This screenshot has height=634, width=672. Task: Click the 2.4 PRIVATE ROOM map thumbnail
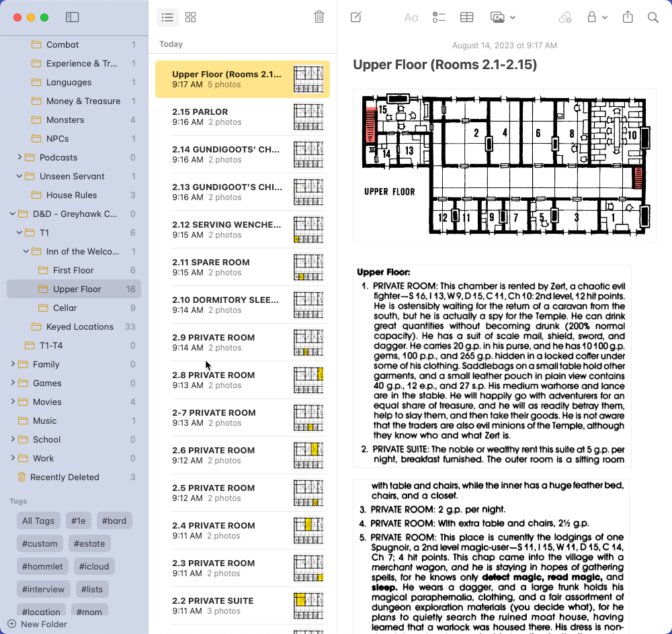pyautogui.click(x=308, y=531)
